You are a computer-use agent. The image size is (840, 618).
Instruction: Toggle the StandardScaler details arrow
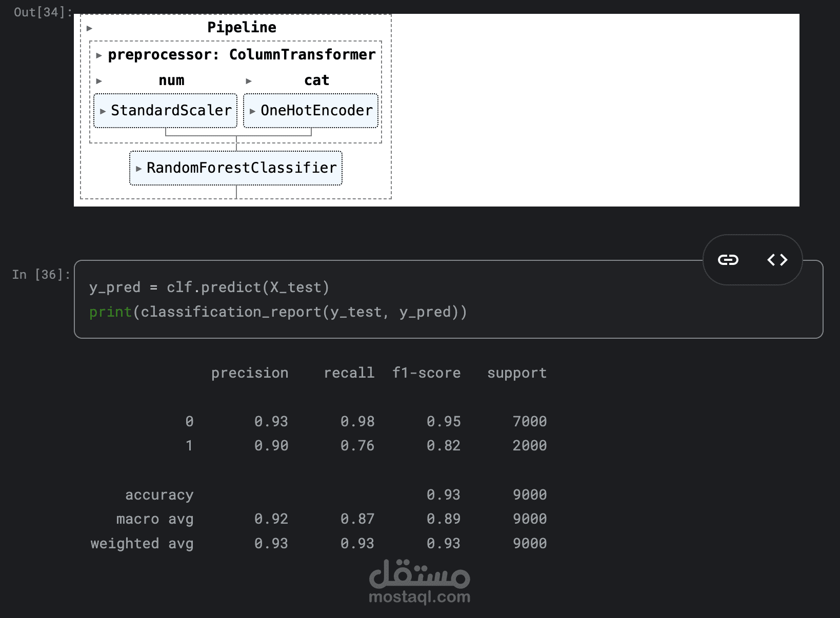pyautogui.click(x=103, y=111)
